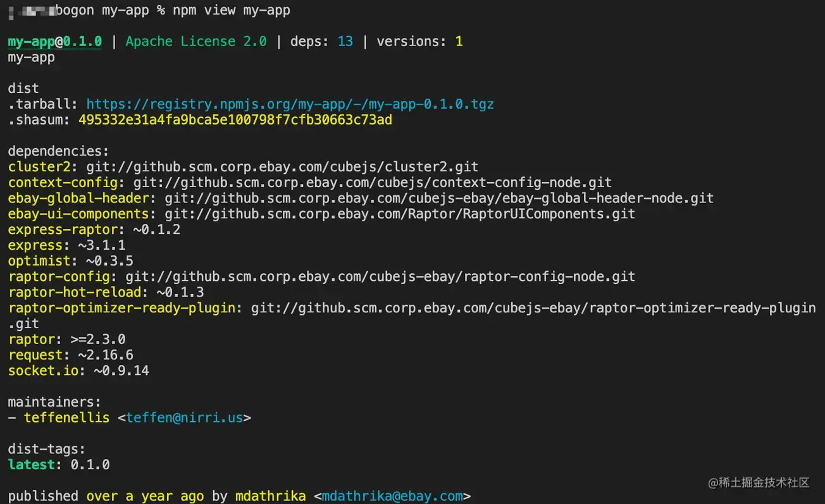This screenshot has width=825, height=504.
Task: Click the raptor-optimizer-ready-plugin dependency name
Action: click(121, 308)
